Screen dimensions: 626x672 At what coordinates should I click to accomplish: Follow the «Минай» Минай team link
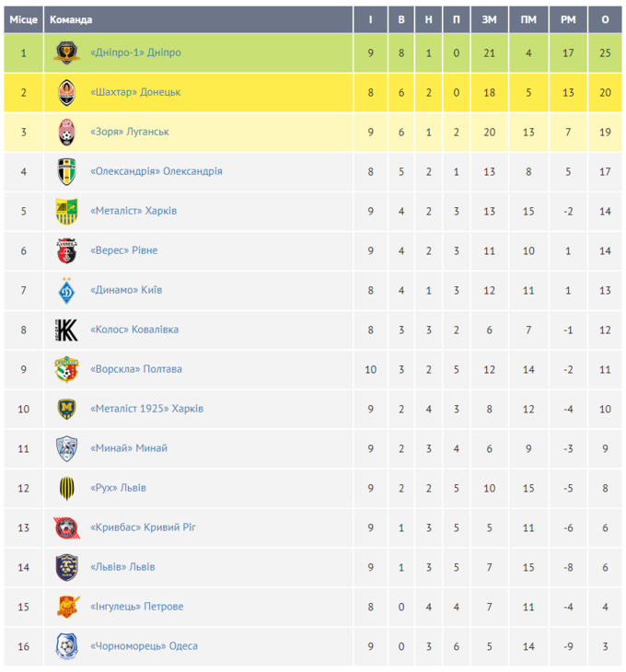pos(129,449)
